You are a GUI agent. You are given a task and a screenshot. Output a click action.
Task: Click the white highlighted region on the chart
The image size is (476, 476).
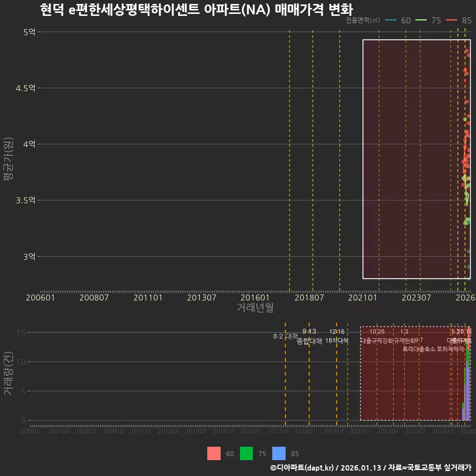(x=416, y=159)
